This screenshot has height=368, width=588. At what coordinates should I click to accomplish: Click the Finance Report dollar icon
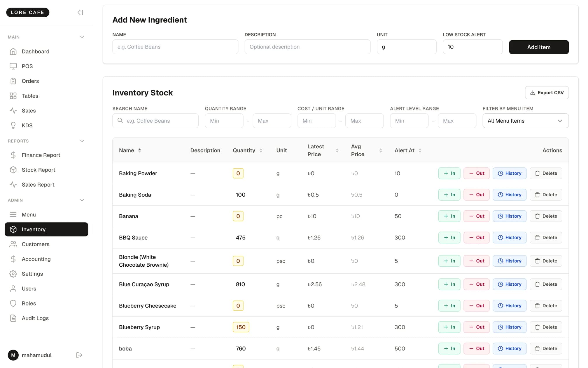13,155
